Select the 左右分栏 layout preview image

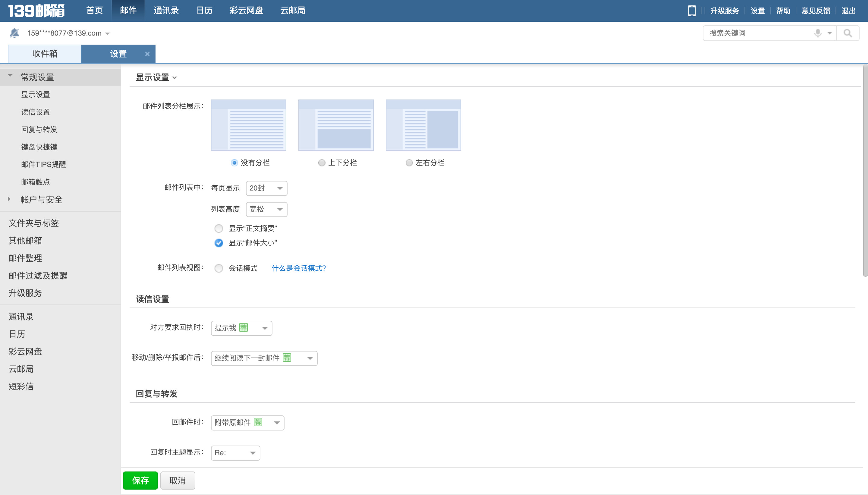(423, 125)
